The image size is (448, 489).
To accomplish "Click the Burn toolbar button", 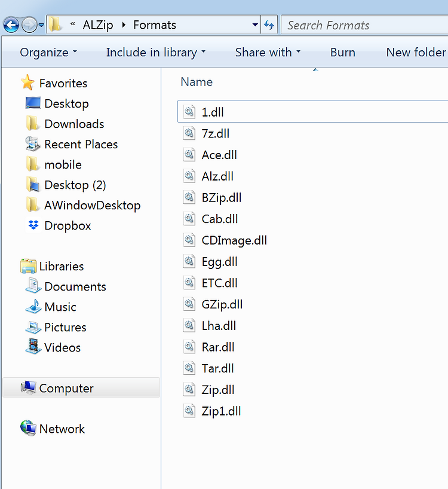I will click(343, 53).
